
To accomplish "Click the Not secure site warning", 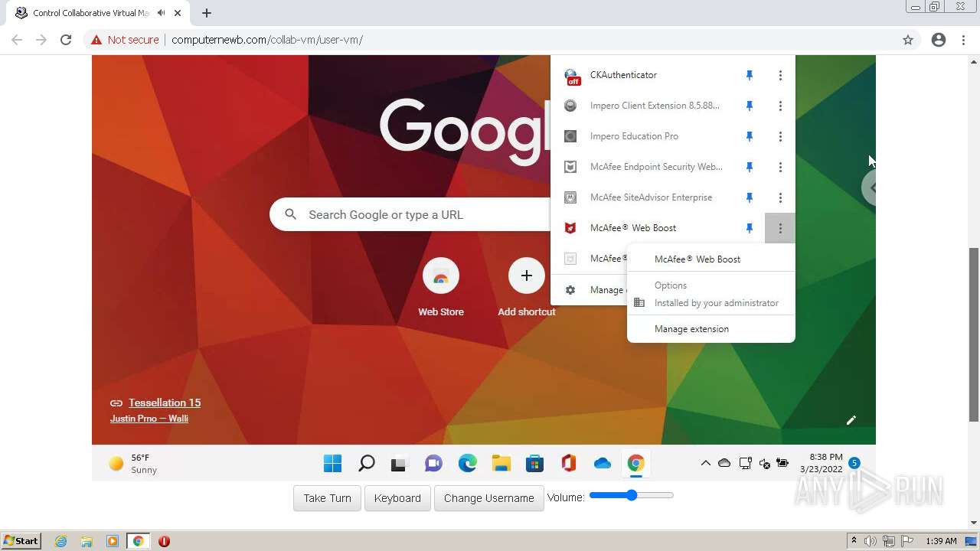I will (125, 40).
